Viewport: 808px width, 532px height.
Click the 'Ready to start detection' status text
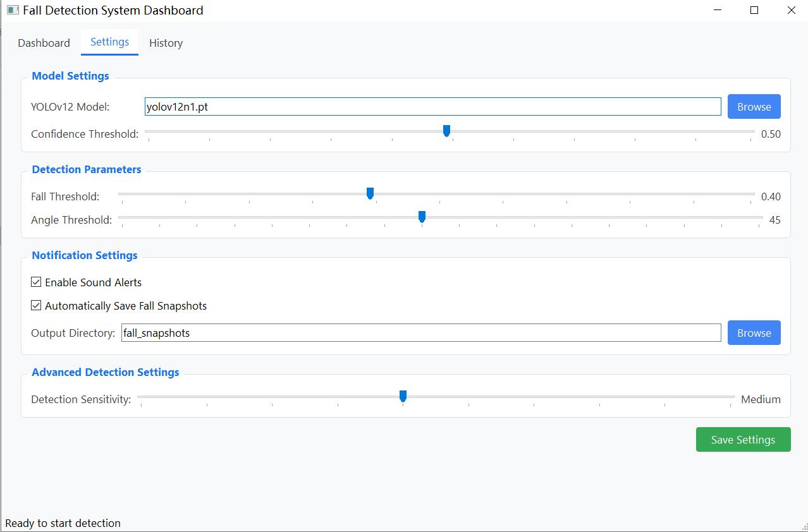pyautogui.click(x=63, y=523)
